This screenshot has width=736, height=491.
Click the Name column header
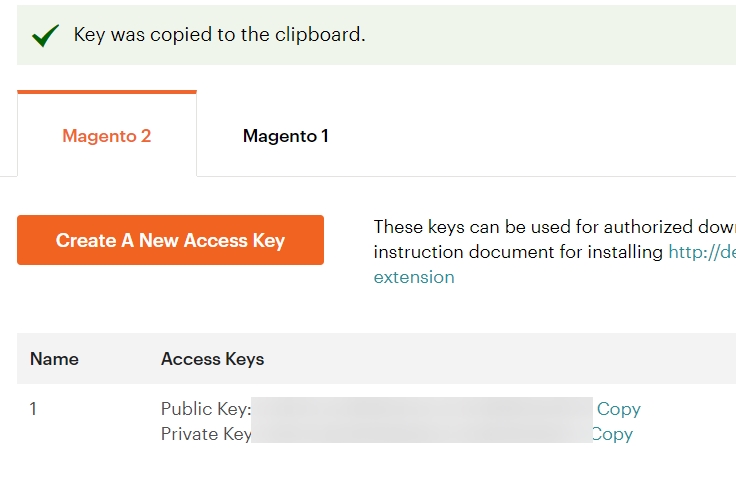pyautogui.click(x=54, y=359)
